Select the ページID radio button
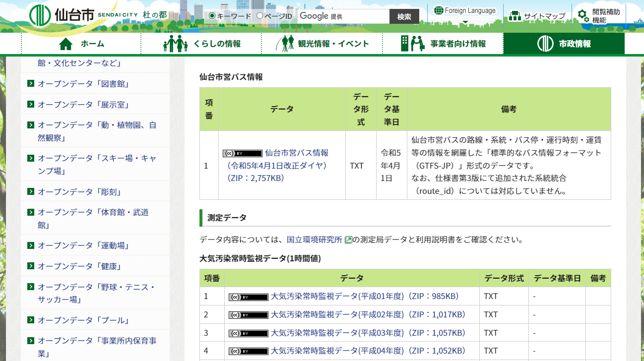Image resolution: width=644 pixels, height=361 pixels. pos(259,16)
